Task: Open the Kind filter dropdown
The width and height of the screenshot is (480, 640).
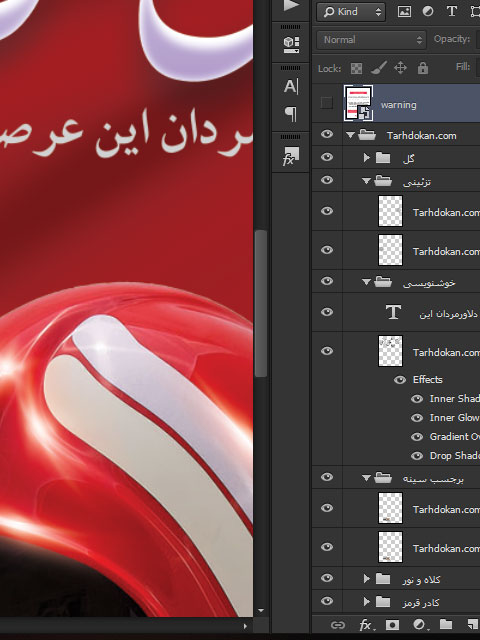Action: coord(351,12)
